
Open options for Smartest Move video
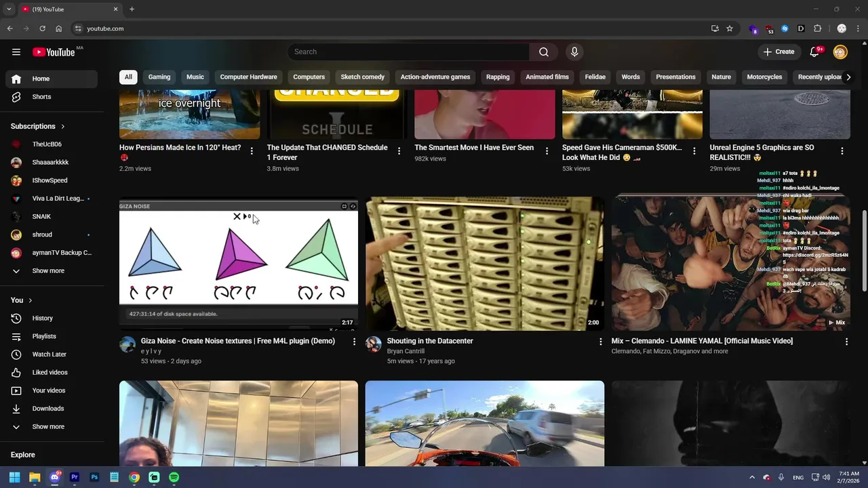pyautogui.click(x=547, y=151)
